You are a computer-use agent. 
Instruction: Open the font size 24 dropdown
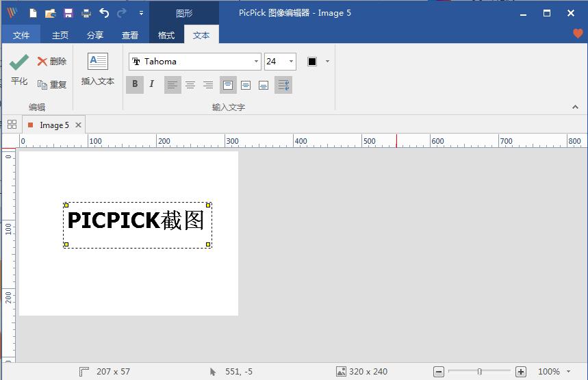click(291, 62)
